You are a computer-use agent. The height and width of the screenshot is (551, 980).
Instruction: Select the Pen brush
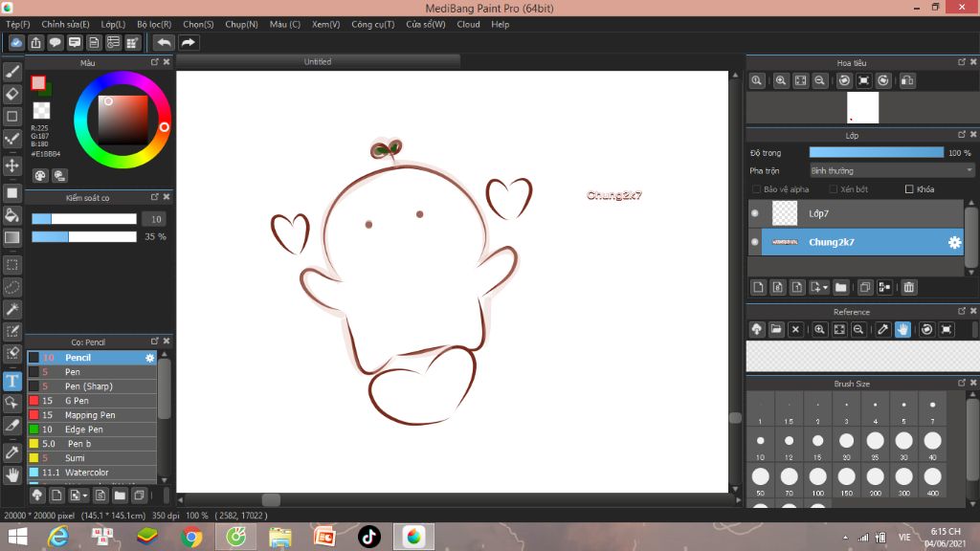91,372
